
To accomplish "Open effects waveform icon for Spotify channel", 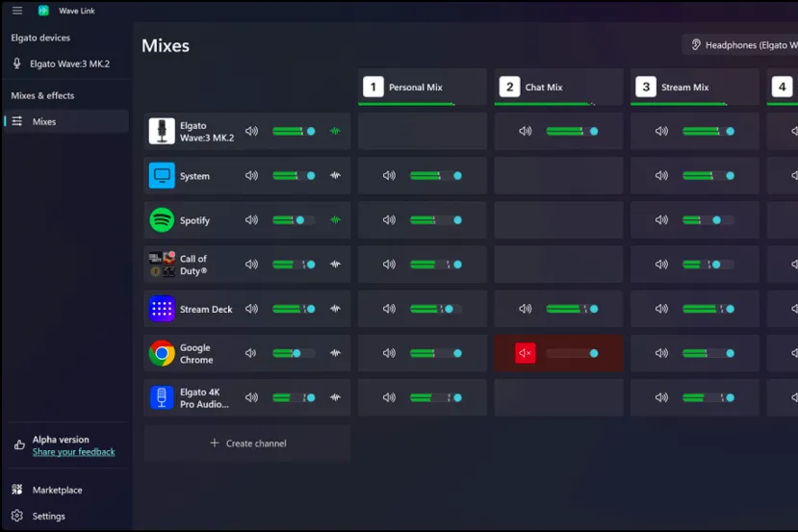I will [x=335, y=219].
